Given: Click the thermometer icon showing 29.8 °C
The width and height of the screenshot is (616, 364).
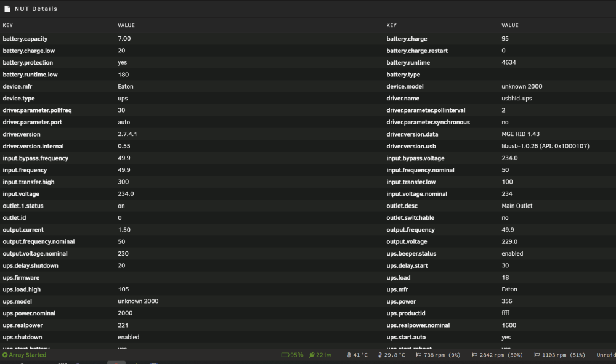Looking at the screenshot, I should [380, 355].
